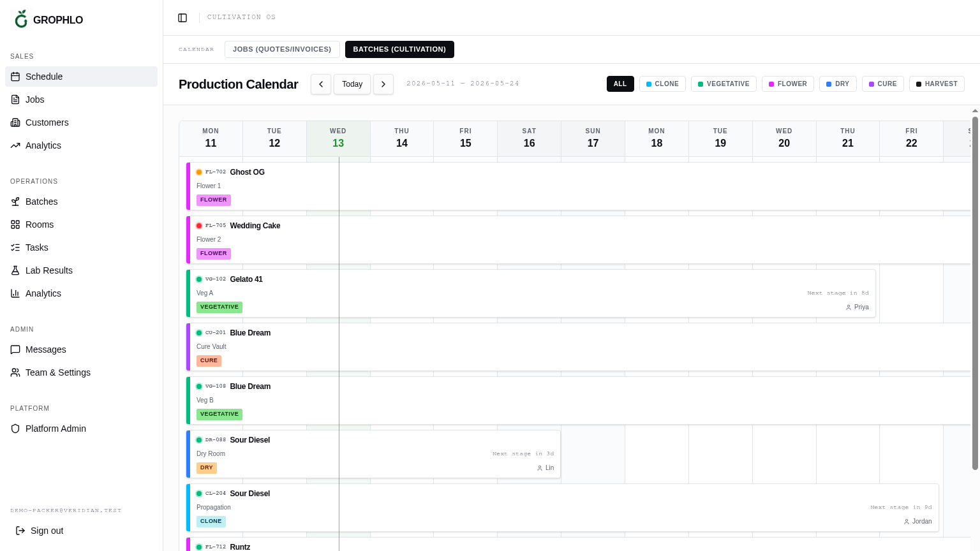
Task: Click the Batches sprout icon
Action: pyautogui.click(x=15, y=202)
